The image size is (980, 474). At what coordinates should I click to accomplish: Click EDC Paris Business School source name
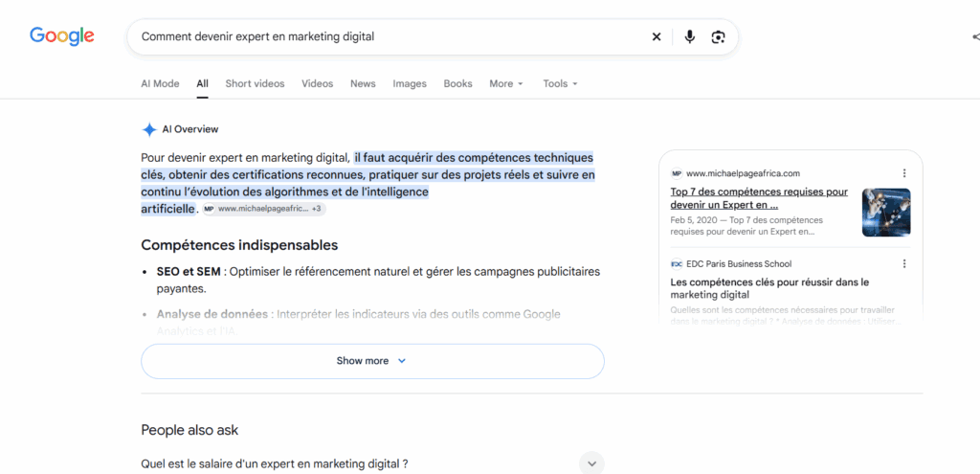click(739, 264)
